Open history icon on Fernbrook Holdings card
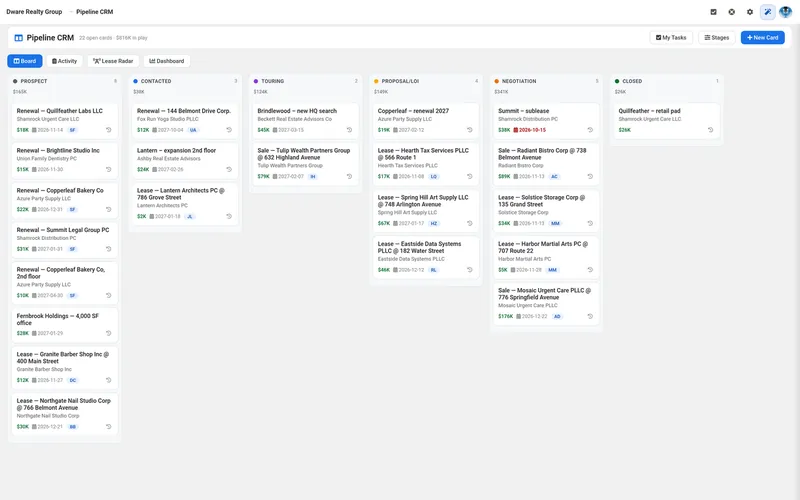Viewport: 800px width, 500px height. pos(109,333)
